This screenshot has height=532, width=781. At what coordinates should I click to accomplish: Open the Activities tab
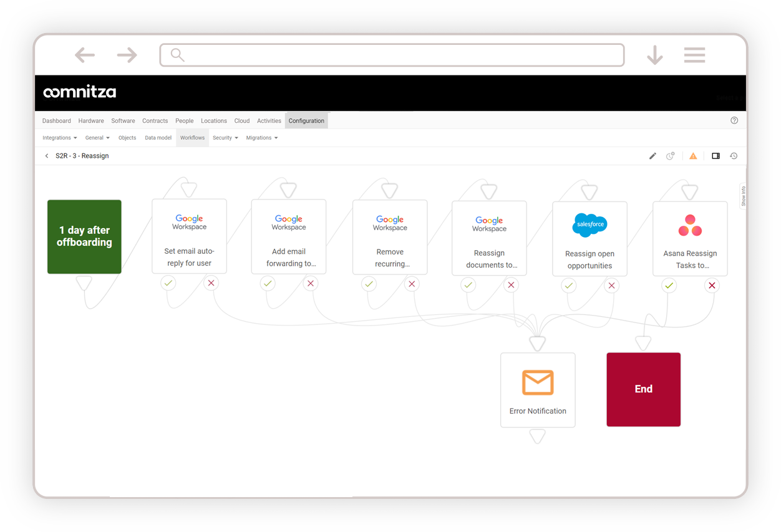coord(269,121)
